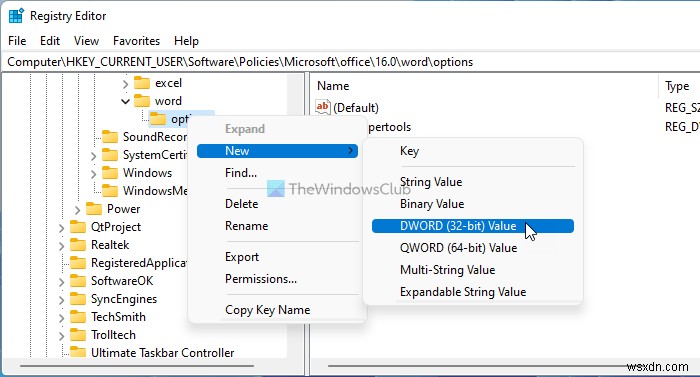The width and height of the screenshot is (700, 377).
Task: Click the SystemCertificates folder icon
Action: [x=110, y=155]
